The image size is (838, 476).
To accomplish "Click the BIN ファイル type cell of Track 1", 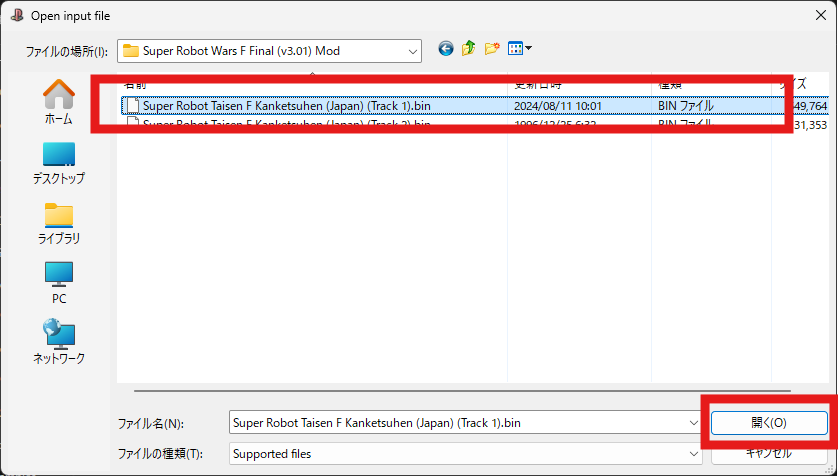I will click(686, 106).
